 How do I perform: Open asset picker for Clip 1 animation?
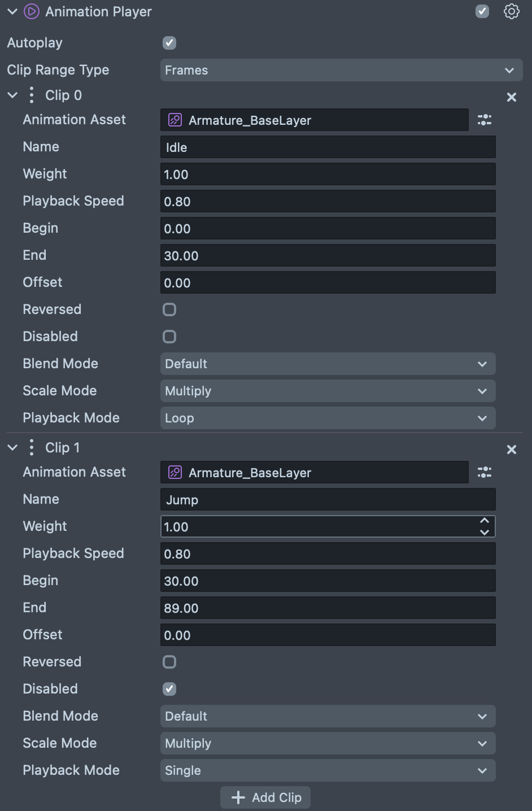(x=485, y=472)
